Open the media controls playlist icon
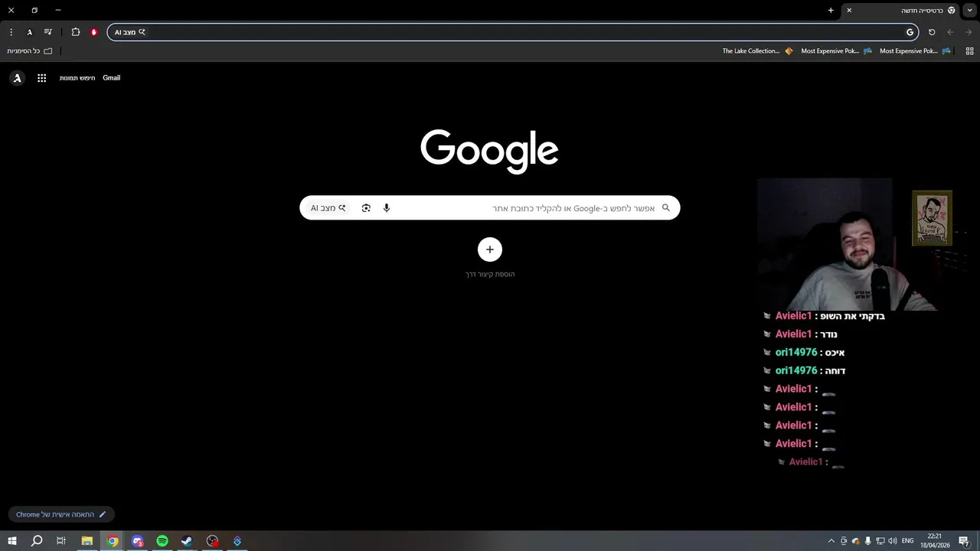Viewport: 980px width, 551px height. click(x=48, y=32)
